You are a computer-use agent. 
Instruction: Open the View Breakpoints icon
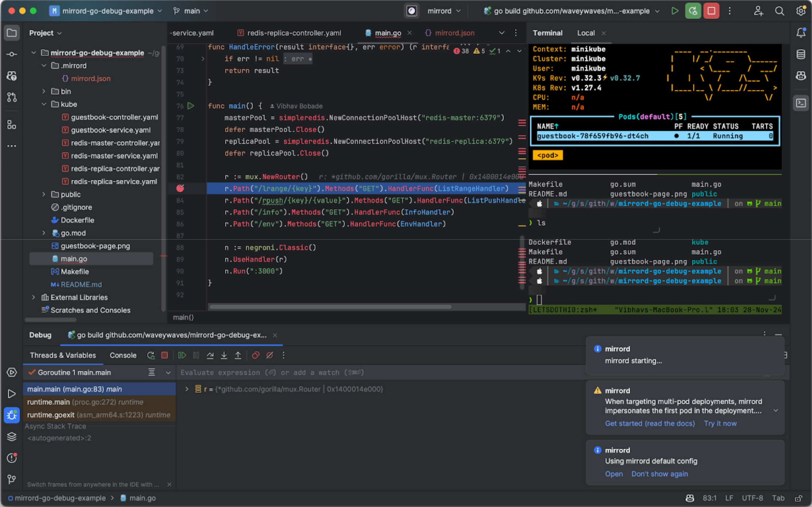click(x=256, y=355)
